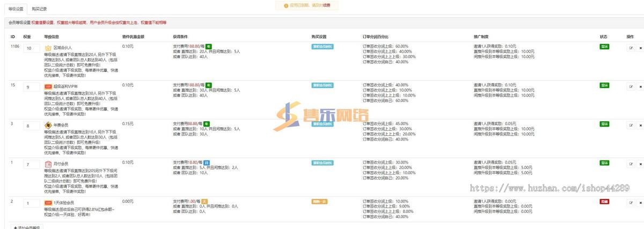
Task: Click 支付费用1.00/每 text for 1天体验会员
Action: (x=186, y=201)
